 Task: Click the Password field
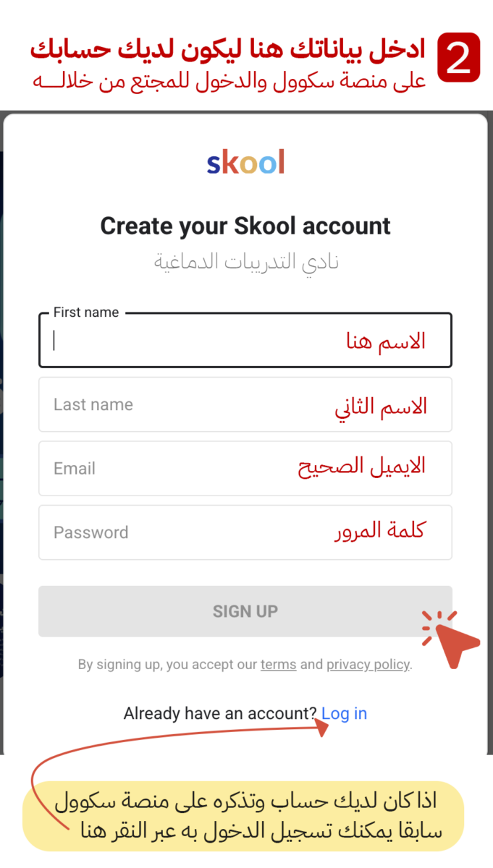coord(245,532)
